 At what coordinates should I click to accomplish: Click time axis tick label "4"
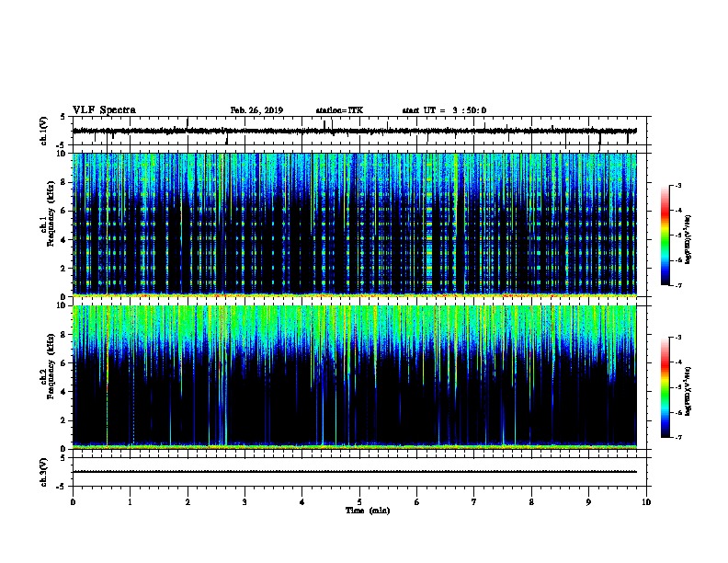[302, 502]
